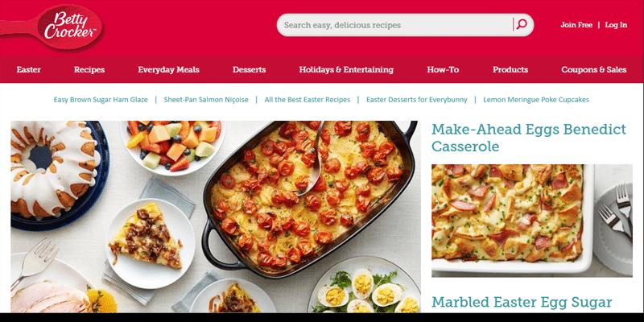This screenshot has width=644, height=322.
Task: Open the Easter menu
Action: pyautogui.click(x=29, y=70)
